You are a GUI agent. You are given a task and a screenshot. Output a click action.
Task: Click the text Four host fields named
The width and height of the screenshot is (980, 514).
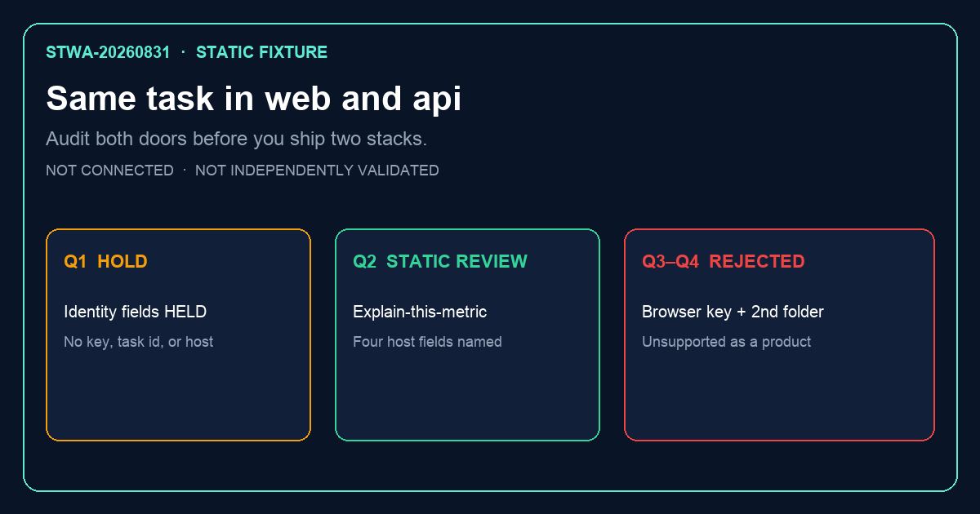click(427, 342)
